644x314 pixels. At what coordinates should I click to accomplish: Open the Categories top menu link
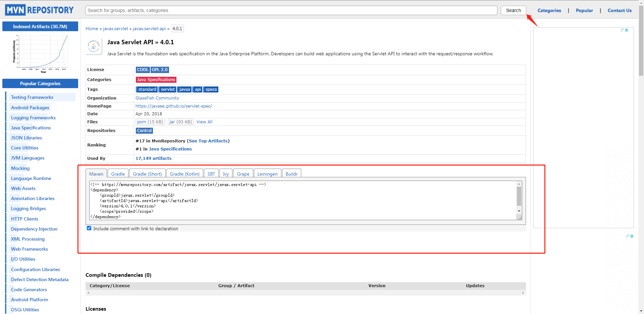point(549,10)
